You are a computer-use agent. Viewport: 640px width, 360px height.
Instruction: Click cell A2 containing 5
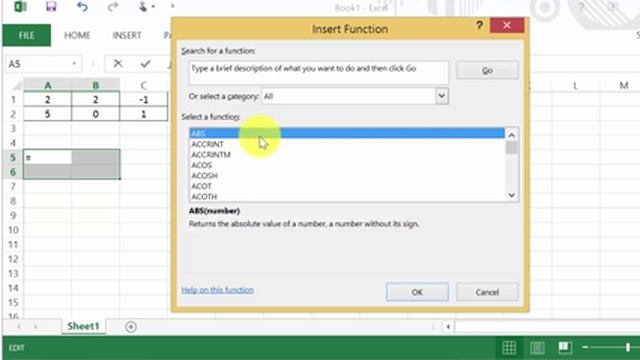pyautogui.click(x=48, y=114)
